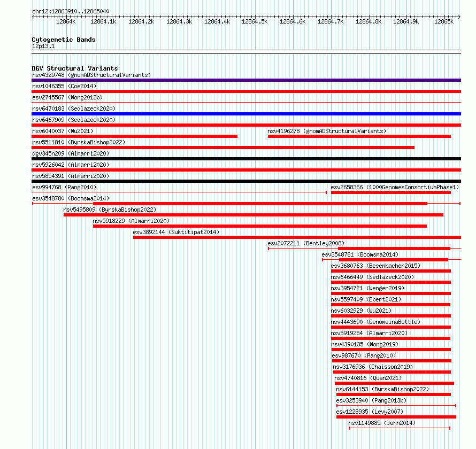Click the 12865k ruler tick label
476x449 pixels.
pyautogui.click(x=444, y=21)
